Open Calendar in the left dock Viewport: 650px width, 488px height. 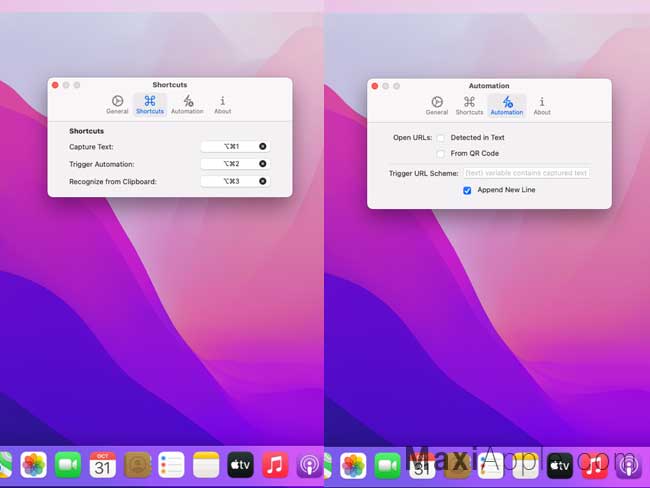(102, 465)
